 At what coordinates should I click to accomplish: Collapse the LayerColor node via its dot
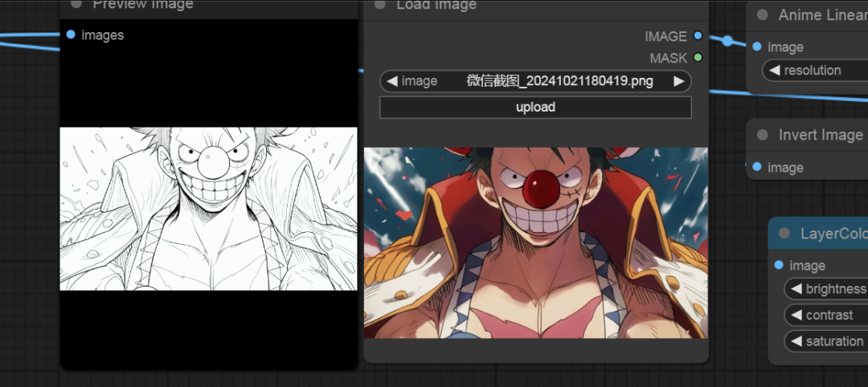[x=784, y=234]
